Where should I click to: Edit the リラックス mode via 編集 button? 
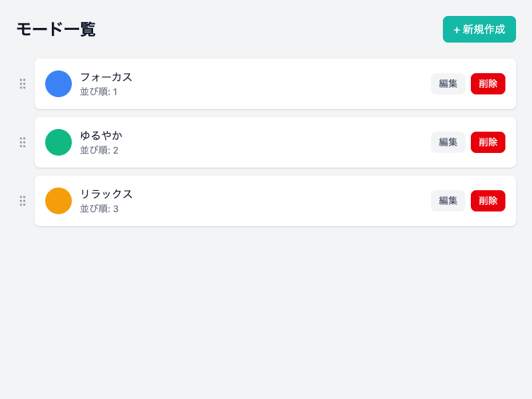click(448, 201)
